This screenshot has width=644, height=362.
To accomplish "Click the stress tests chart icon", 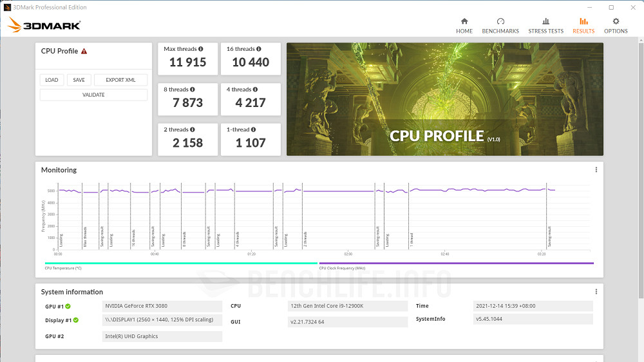I will [x=546, y=21].
